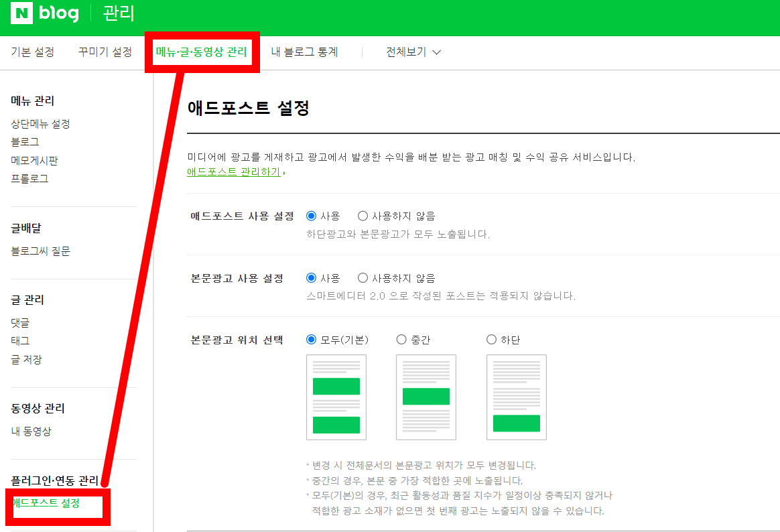Select the 중간 ad position preview thumbnail
The height and width of the screenshot is (532, 780).
coord(426,397)
